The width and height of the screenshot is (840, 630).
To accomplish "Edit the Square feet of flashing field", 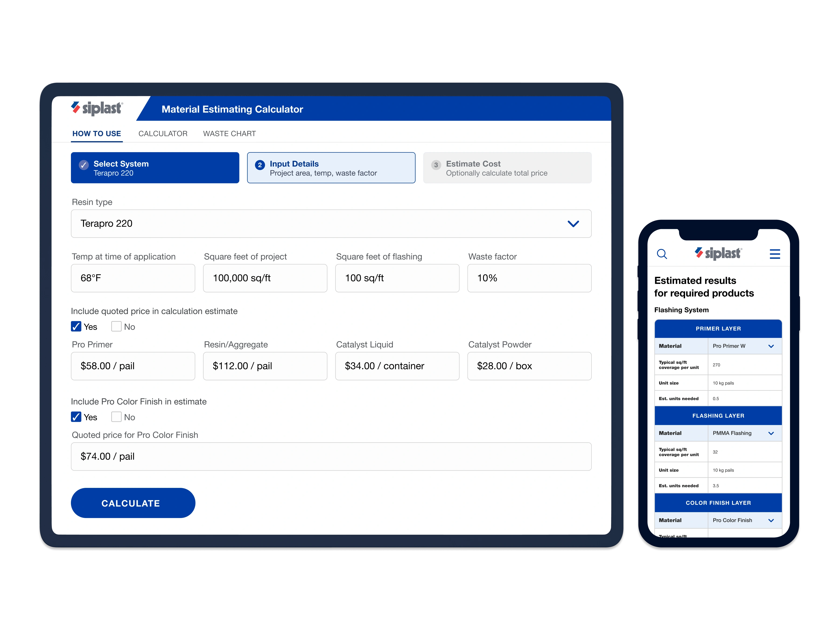I will point(397,278).
